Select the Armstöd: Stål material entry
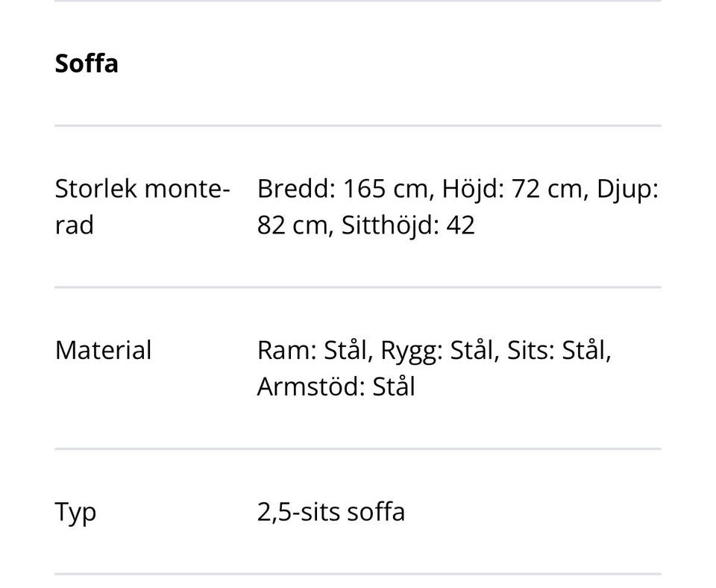This screenshot has height=588, width=716. pos(336,387)
